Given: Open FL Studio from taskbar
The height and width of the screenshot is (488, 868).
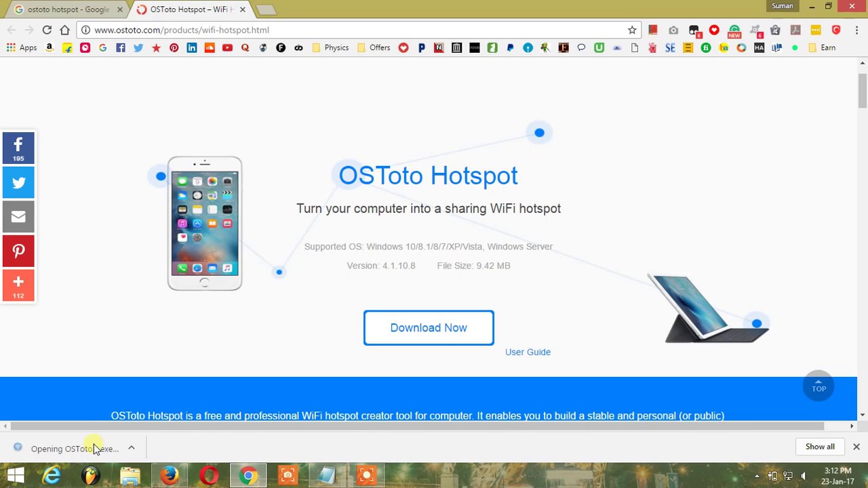Looking at the screenshot, I should (91, 475).
